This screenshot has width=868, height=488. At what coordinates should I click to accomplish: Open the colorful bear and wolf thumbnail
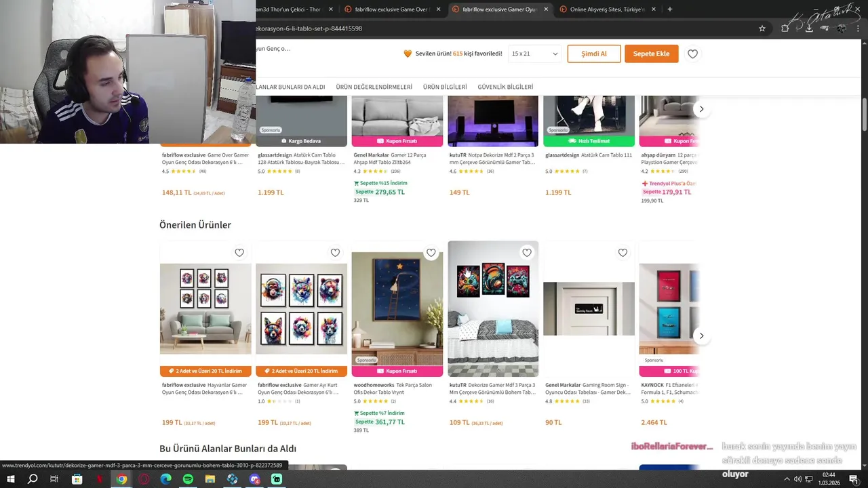[301, 309]
